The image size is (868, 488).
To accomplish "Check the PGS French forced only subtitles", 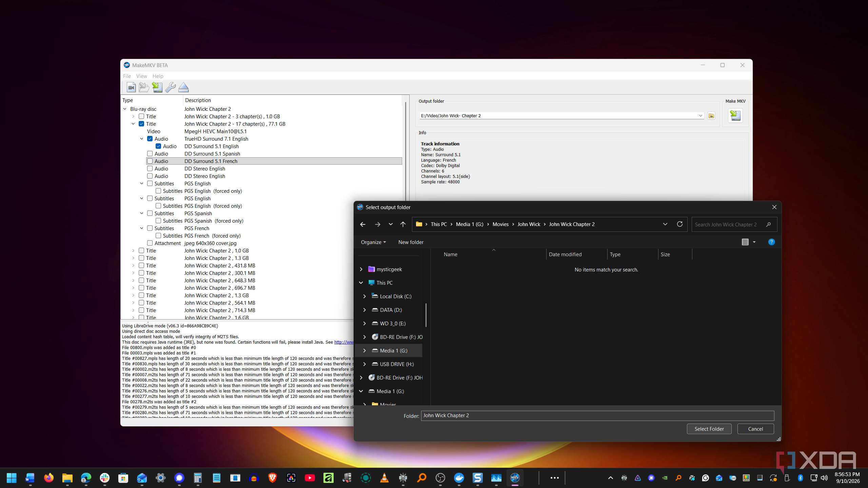I will [x=158, y=236].
